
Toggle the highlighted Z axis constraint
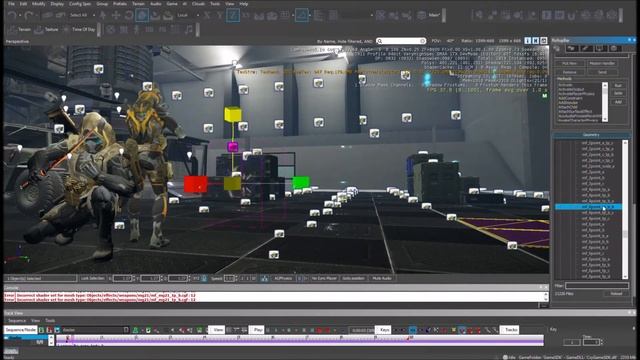coord(233,16)
